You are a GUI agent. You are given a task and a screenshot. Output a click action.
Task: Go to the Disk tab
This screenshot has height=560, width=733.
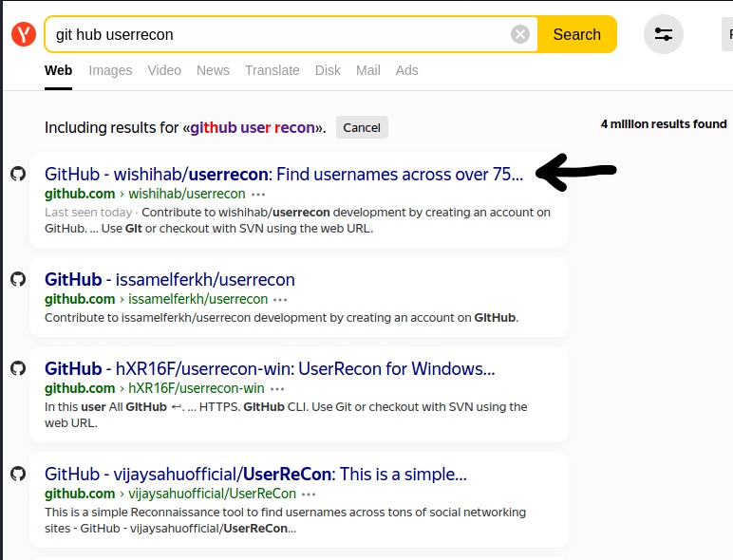pos(328,70)
